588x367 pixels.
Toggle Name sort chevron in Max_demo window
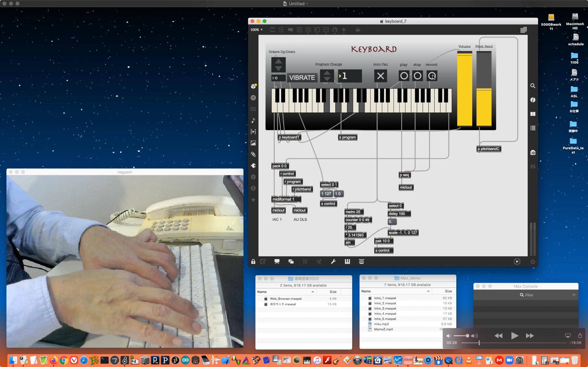(x=428, y=291)
